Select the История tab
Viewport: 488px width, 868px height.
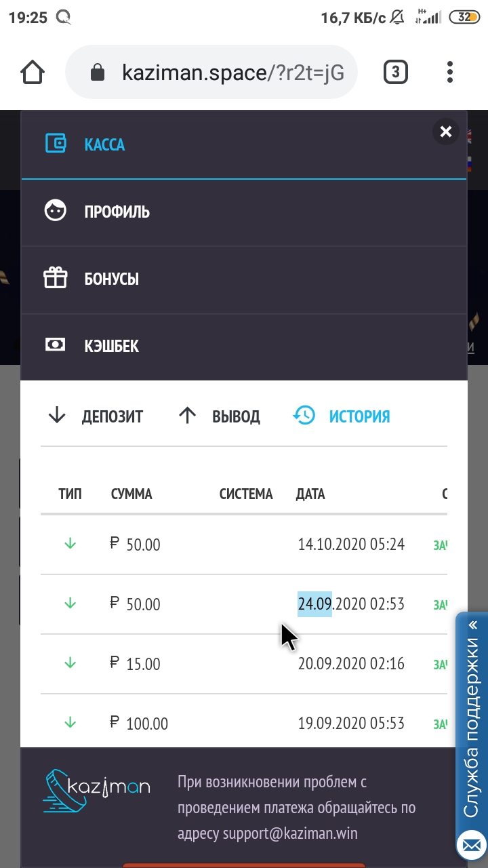click(342, 416)
